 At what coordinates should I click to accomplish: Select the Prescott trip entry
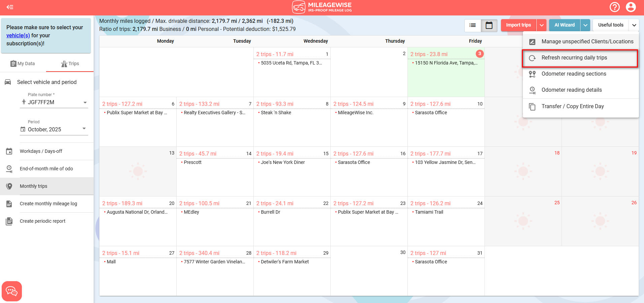192,162
